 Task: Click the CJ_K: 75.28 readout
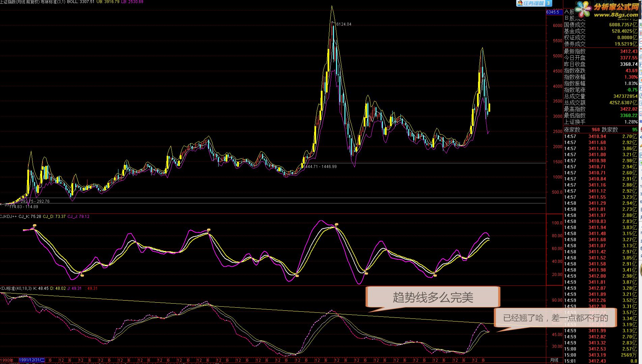[x=30, y=217]
